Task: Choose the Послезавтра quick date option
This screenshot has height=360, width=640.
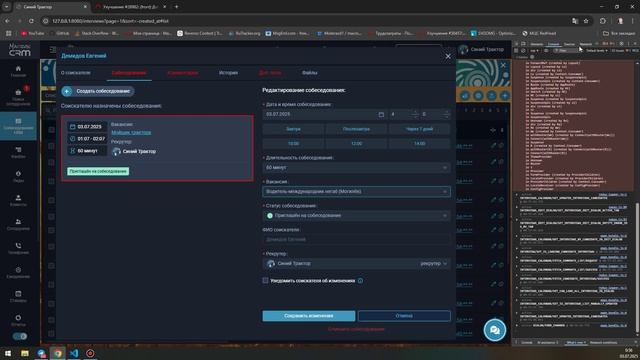Action: tap(356, 129)
